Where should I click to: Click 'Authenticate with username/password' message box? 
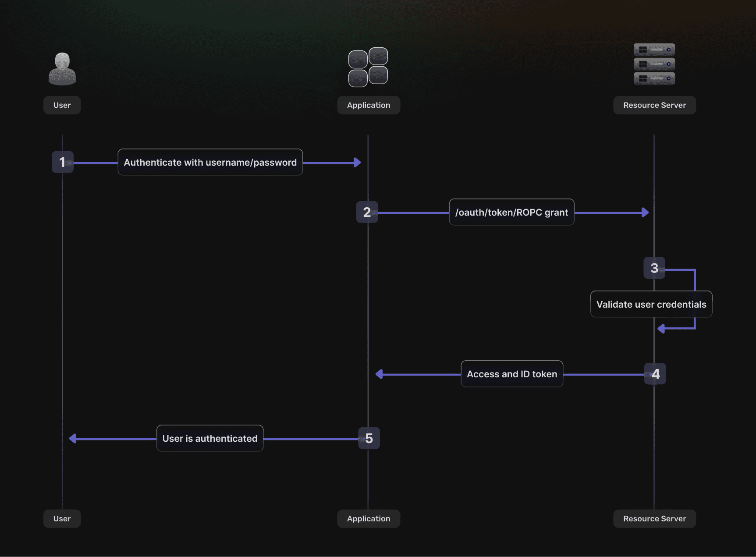pyautogui.click(x=210, y=162)
